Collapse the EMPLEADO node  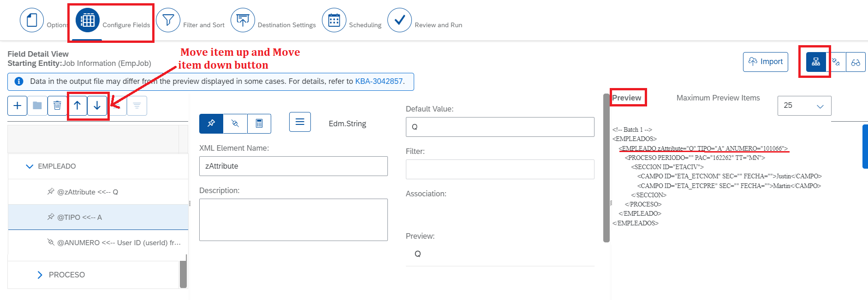(30, 166)
